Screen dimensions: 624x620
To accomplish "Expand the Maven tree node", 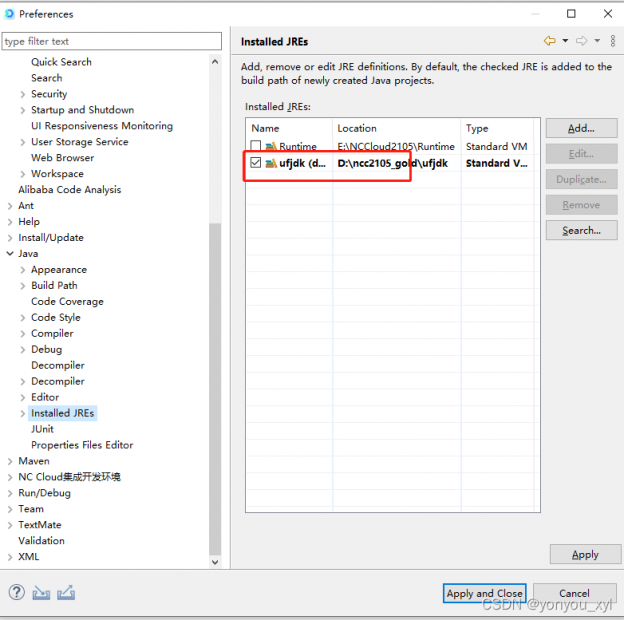I will click(10, 461).
